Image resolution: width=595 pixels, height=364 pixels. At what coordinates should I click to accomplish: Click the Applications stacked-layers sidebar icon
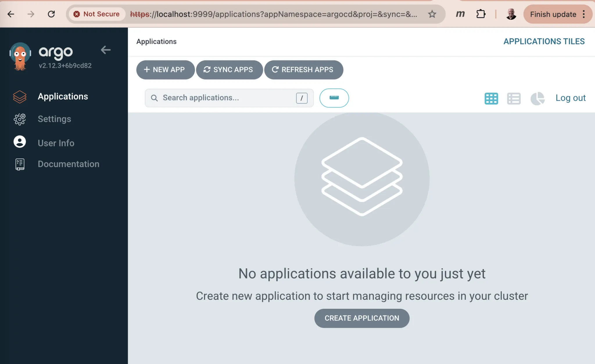click(x=19, y=96)
